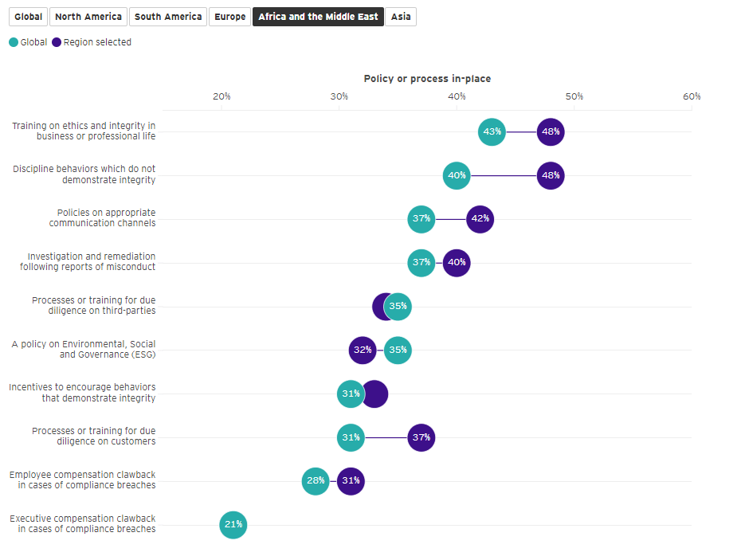Click the 43% global dot for ethics training
This screenshot has width=741, height=560.
point(492,131)
